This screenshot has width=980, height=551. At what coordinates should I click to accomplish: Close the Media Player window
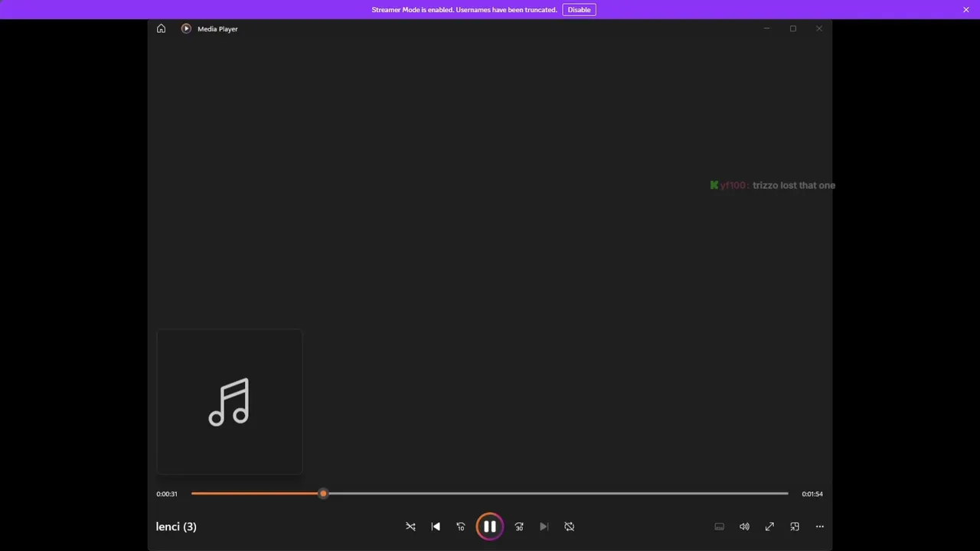(x=819, y=28)
